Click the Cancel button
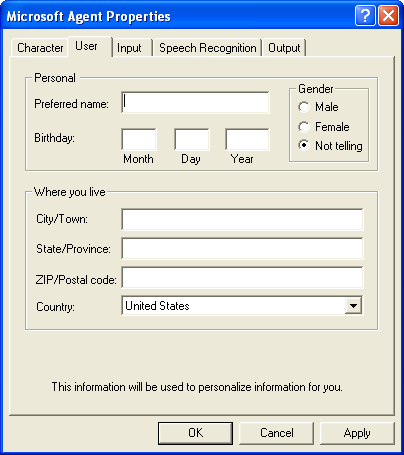404x455 pixels. pos(277,433)
